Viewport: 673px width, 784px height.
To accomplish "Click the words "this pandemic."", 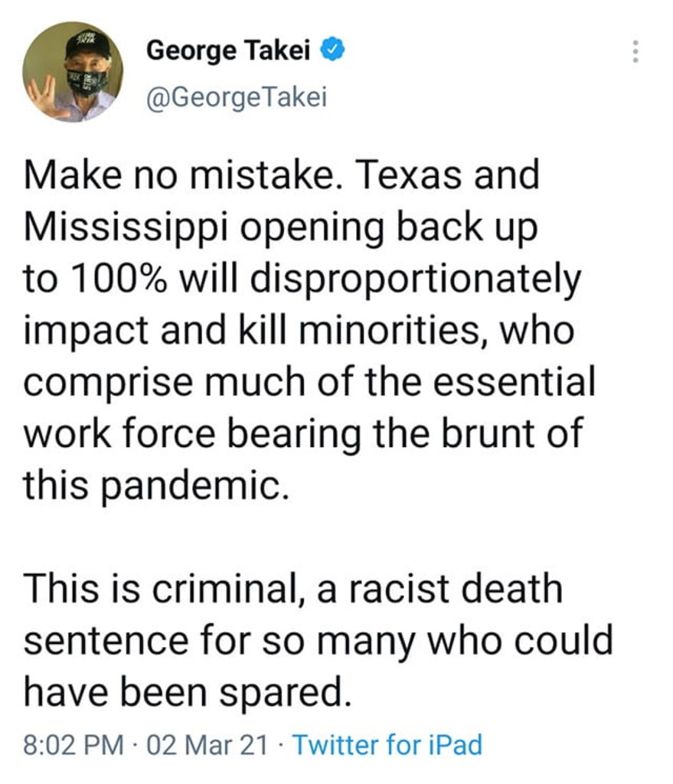I will coord(157,485).
